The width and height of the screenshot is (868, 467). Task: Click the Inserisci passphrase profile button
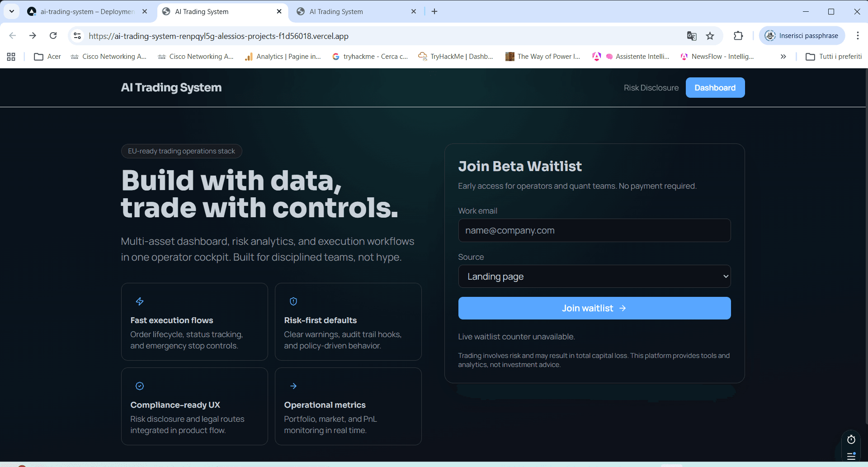pos(802,35)
